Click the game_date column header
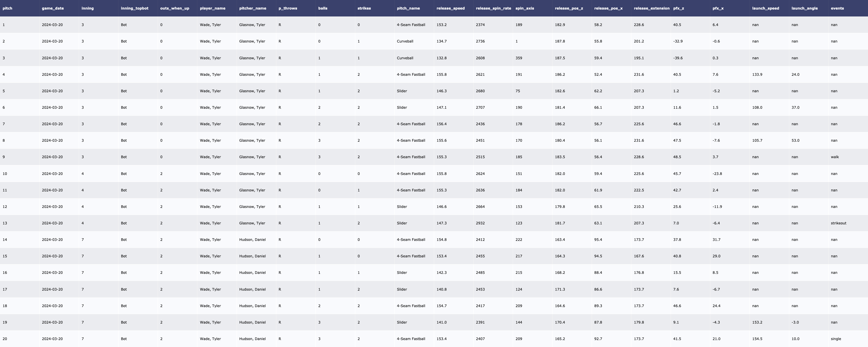 53,8
